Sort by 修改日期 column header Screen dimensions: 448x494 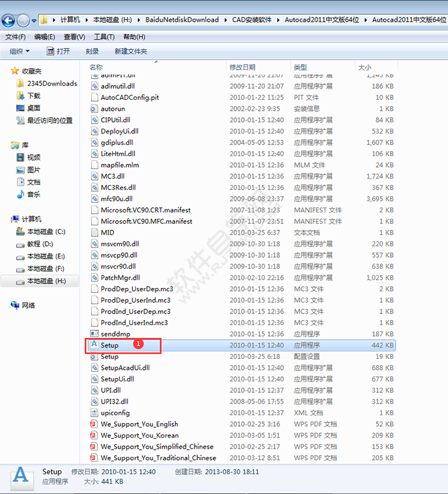coord(243,67)
